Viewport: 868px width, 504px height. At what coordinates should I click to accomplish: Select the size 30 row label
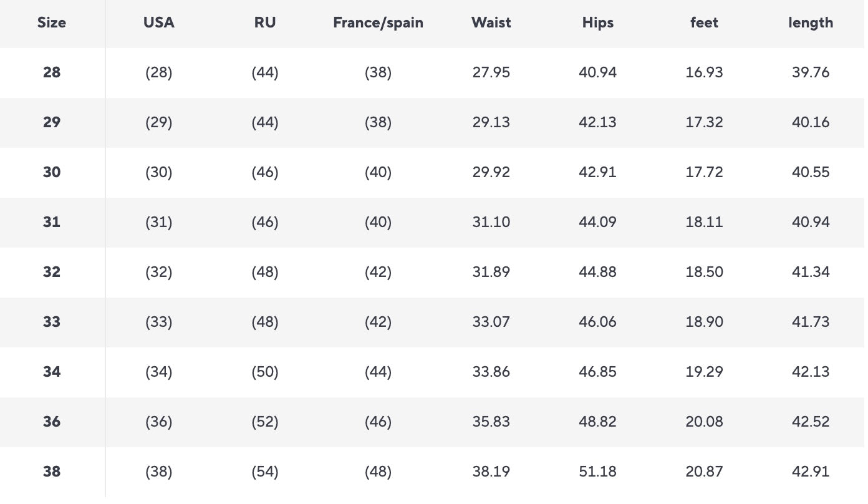click(x=52, y=172)
